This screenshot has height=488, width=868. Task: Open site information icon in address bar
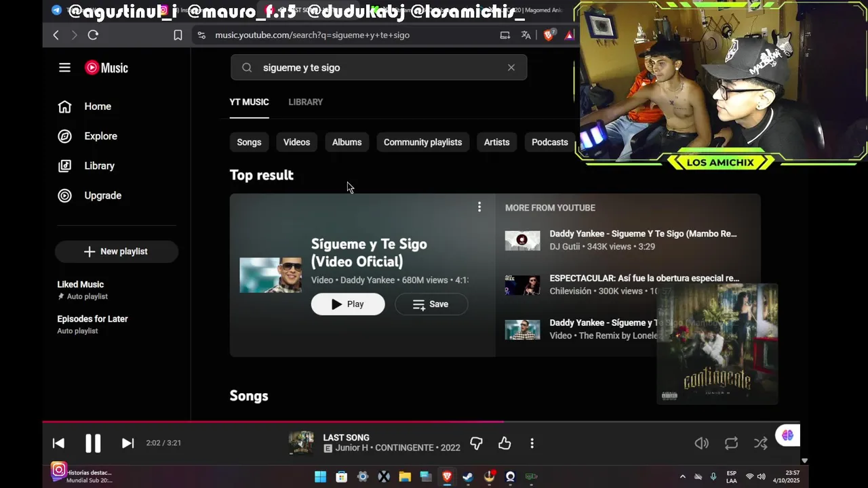pyautogui.click(x=201, y=35)
